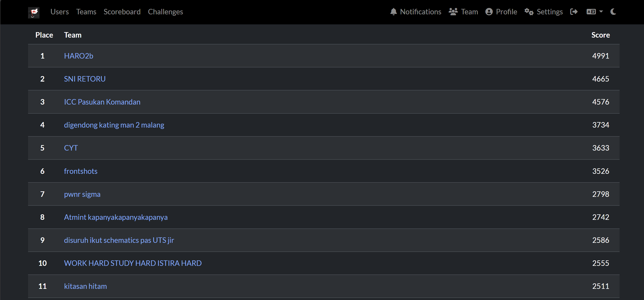Screen dimensions: 644x300
Task: Click the Profile avatar icon
Action: click(489, 12)
